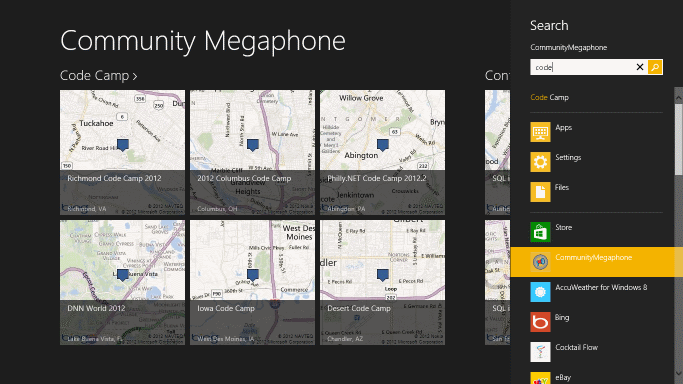Click the yellow search magnifier button
The width and height of the screenshot is (683, 384).
655,67
